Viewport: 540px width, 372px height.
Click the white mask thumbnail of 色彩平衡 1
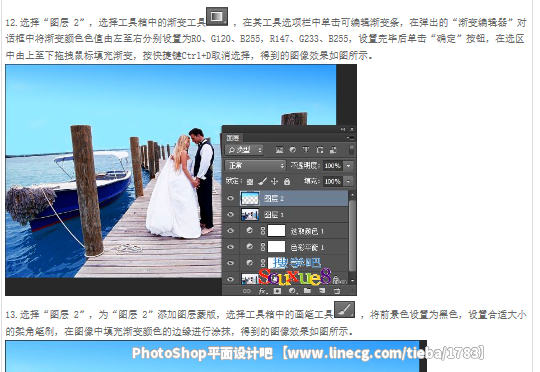pos(277,247)
